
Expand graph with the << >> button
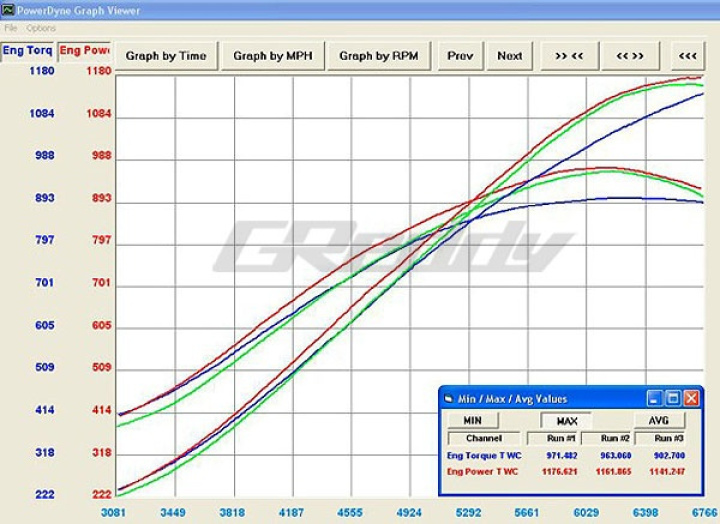click(x=630, y=56)
